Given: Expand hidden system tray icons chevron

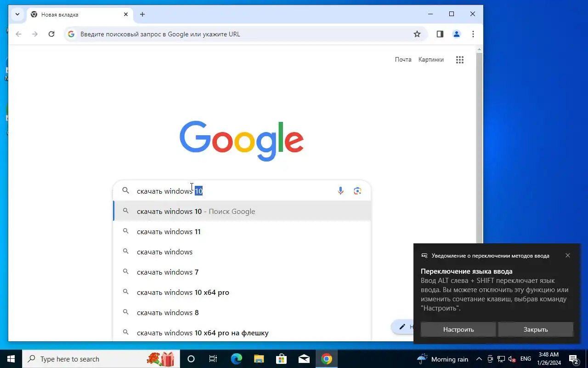Looking at the screenshot, I should tap(479, 359).
